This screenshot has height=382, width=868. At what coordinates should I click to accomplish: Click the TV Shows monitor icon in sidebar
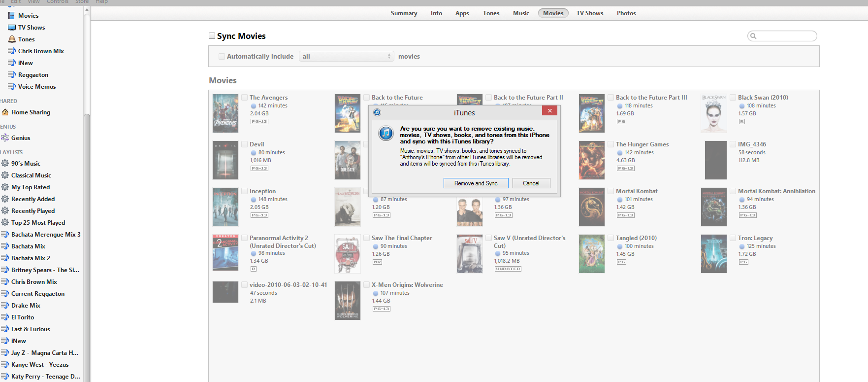12,28
